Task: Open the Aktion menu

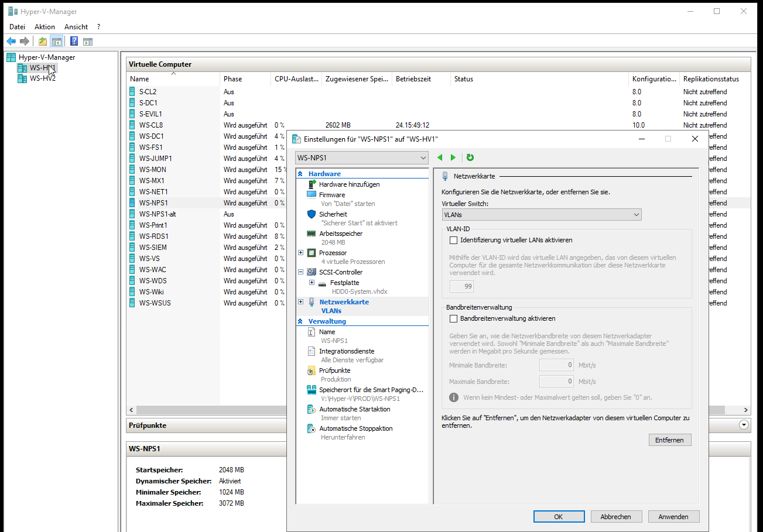Action: 45,27
